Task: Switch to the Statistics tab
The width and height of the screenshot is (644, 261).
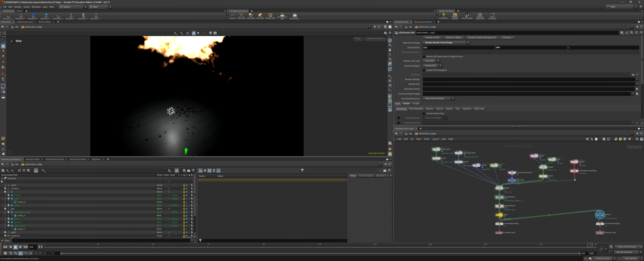Action: (467, 109)
